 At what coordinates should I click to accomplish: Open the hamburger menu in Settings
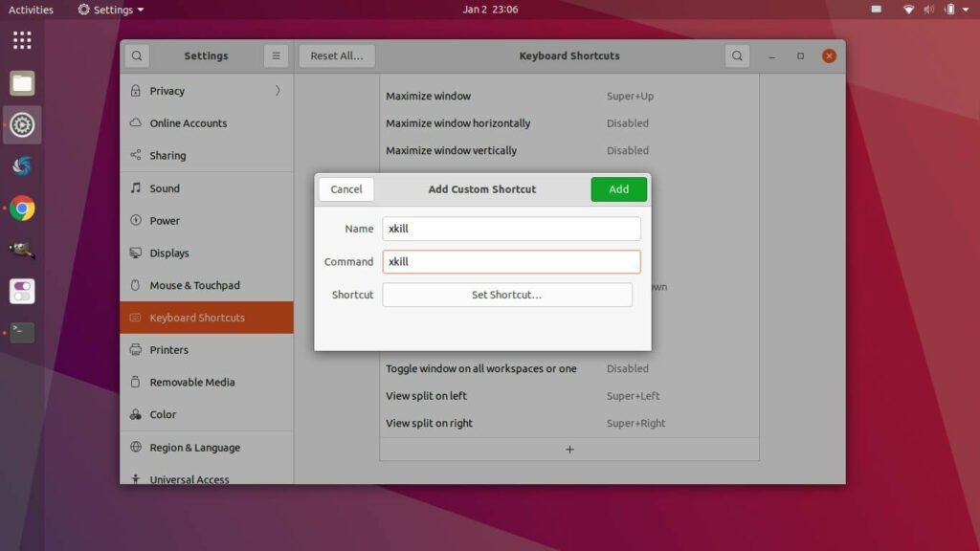click(x=276, y=55)
